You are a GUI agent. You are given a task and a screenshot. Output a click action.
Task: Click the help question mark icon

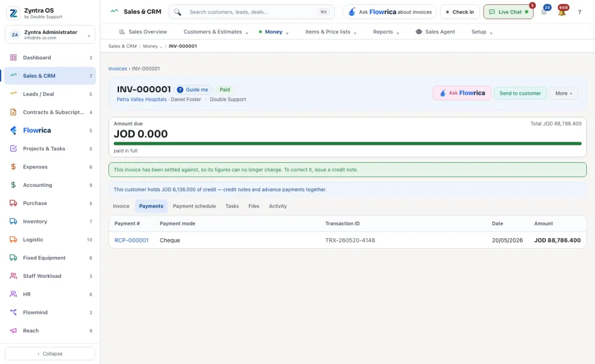point(580,12)
